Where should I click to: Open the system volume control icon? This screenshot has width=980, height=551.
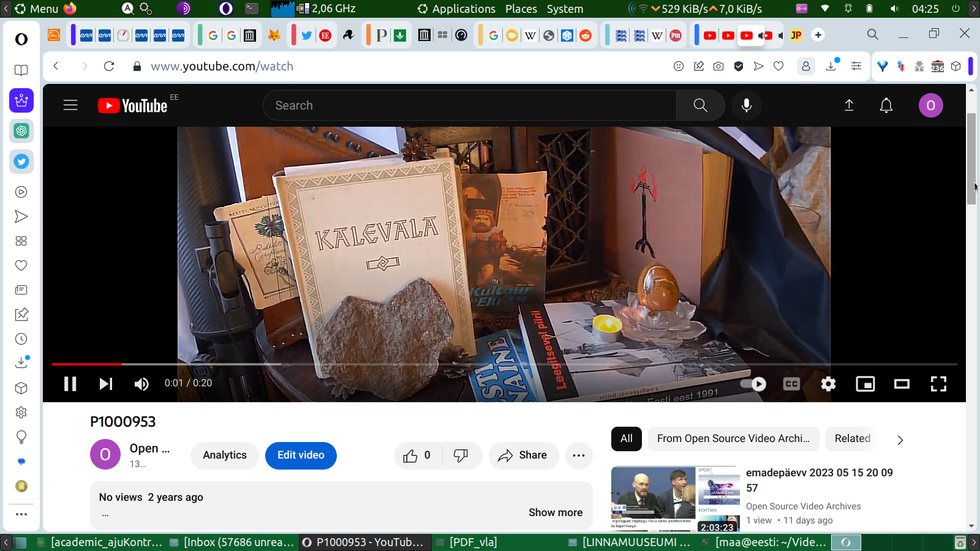[895, 9]
